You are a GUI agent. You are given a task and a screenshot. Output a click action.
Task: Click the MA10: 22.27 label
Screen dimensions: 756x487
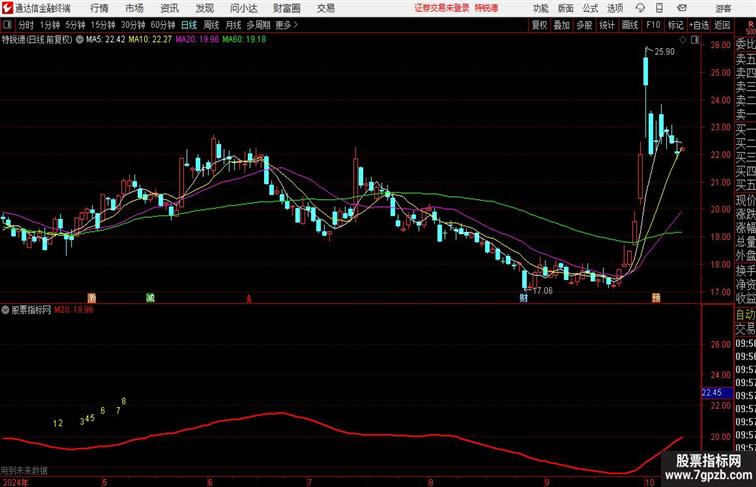[x=150, y=40]
